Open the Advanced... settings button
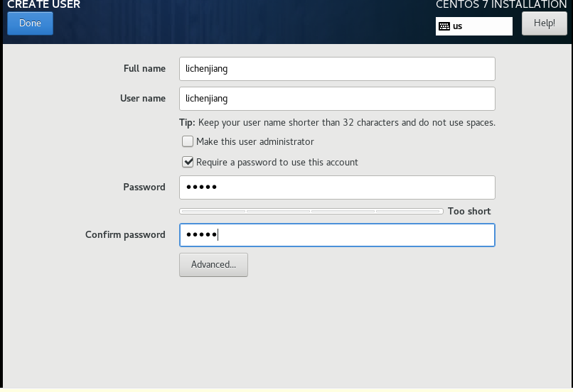The image size is (573, 392). click(213, 265)
